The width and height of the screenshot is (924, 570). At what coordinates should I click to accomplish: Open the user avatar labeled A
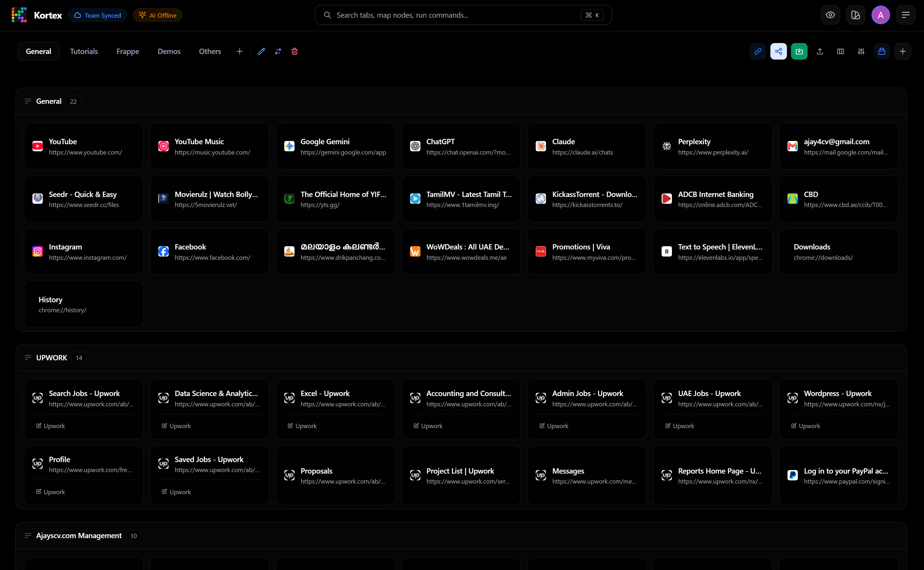pyautogui.click(x=881, y=15)
